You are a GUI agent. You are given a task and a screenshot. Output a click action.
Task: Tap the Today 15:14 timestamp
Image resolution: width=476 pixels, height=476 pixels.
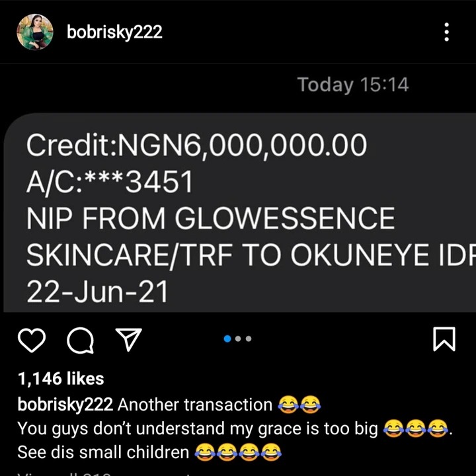(x=353, y=85)
